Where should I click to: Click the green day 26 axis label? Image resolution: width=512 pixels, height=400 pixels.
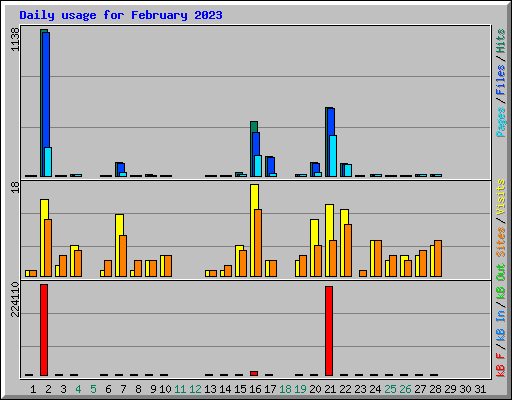405,389
